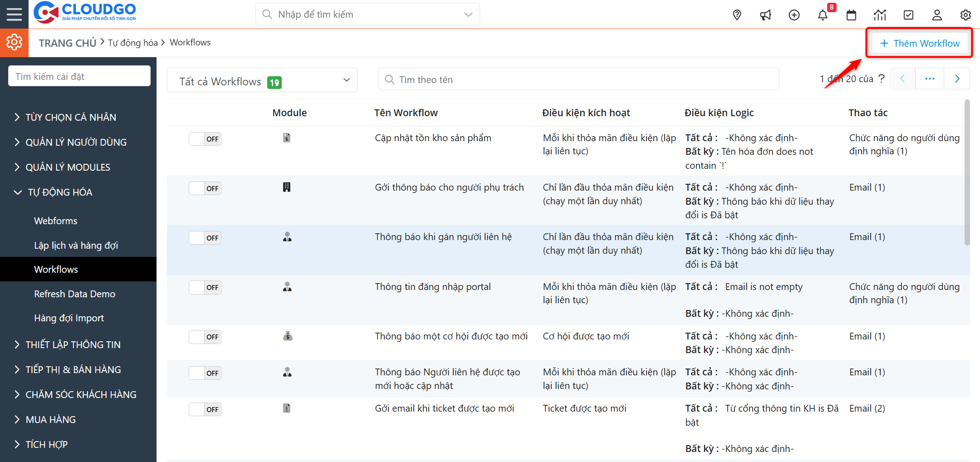980x462 pixels.
Task: Click the quick create plus icon
Action: coord(794,15)
